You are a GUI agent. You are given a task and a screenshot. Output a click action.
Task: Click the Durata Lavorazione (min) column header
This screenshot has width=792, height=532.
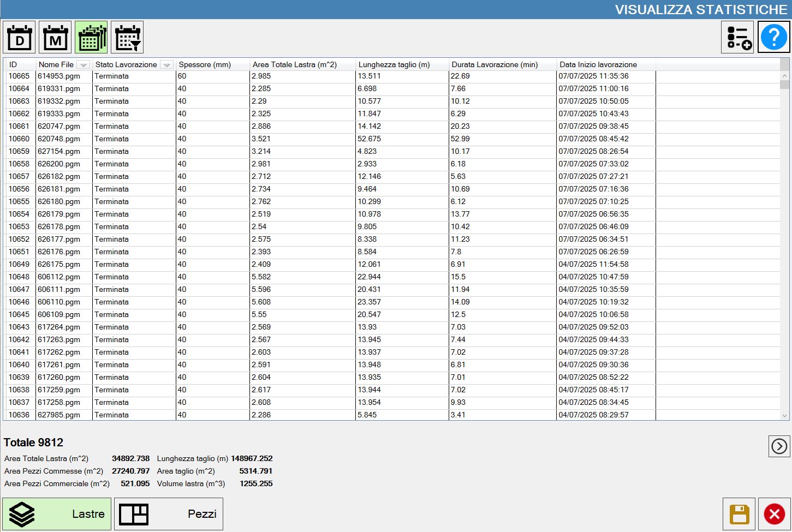tap(502, 64)
